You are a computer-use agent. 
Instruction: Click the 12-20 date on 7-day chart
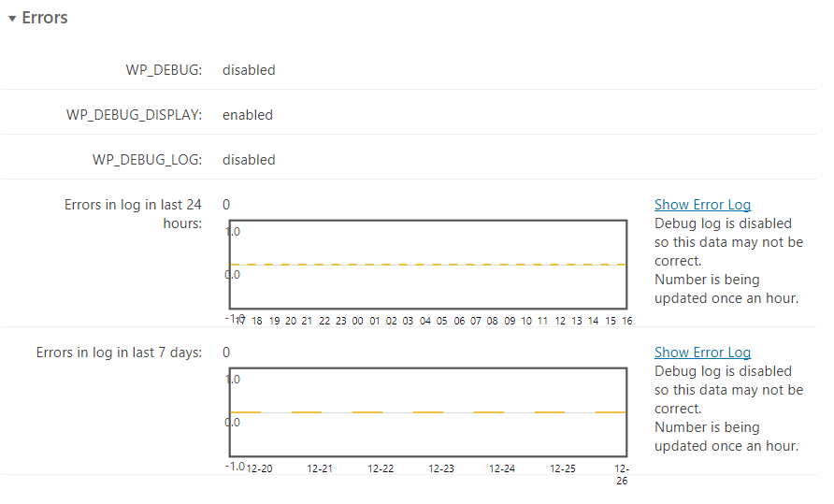pos(259,468)
